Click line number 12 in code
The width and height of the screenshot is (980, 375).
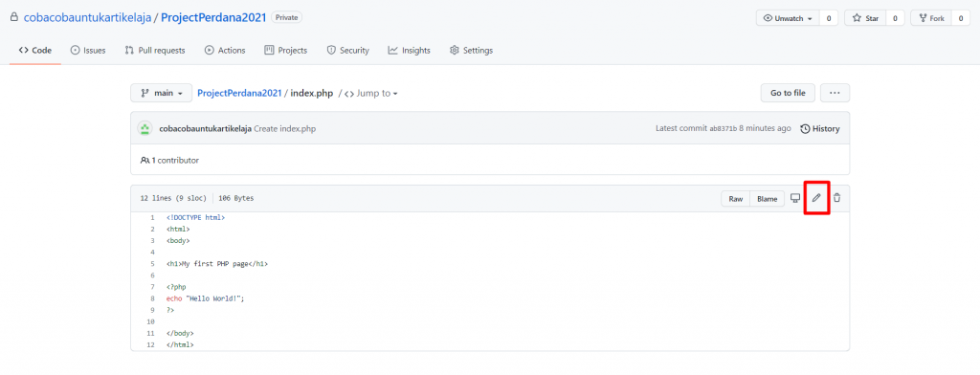pyautogui.click(x=150, y=345)
